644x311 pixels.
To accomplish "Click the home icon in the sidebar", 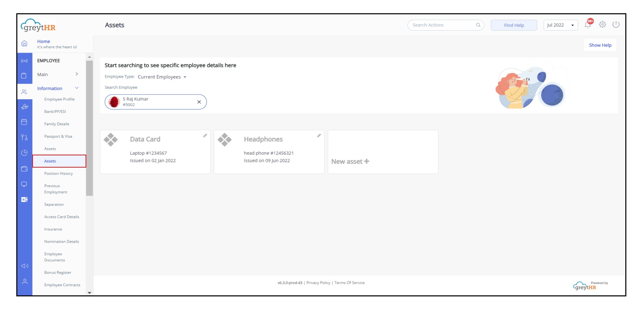I will point(24,44).
